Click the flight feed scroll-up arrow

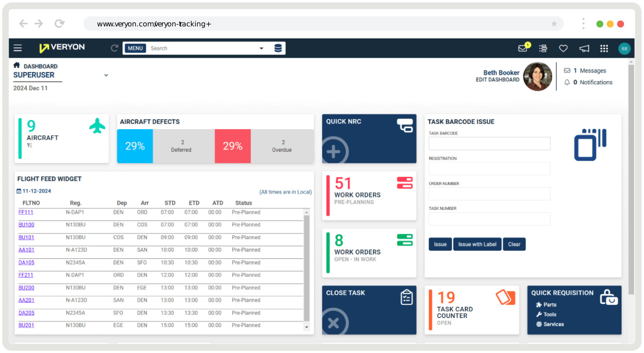[x=307, y=212]
